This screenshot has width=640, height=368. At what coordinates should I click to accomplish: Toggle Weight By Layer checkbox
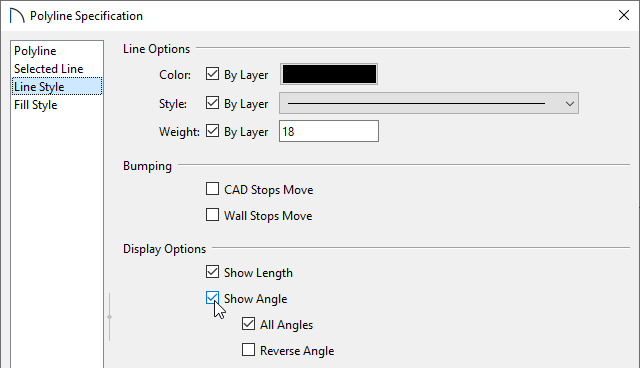[212, 131]
